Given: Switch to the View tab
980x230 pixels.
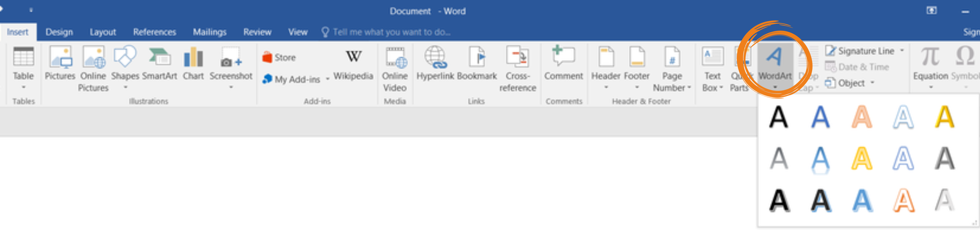Looking at the screenshot, I should tap(298, 32).
